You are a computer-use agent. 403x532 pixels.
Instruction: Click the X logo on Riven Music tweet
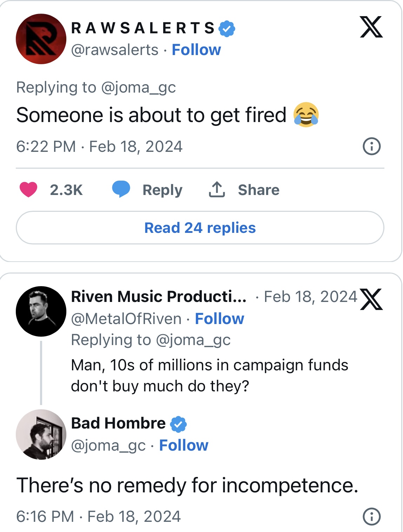[371, 299]
